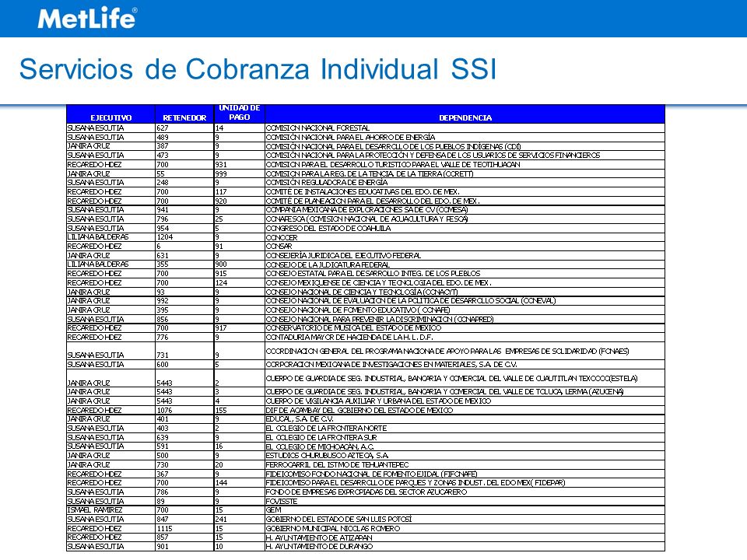747x560 pixels.
Task: Select unidad de pago value 900
Action: [221, 264]
